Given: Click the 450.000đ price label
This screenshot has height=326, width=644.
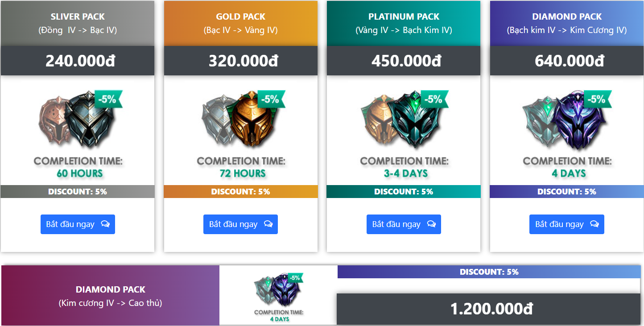Looking at the screenshot, I should pos(406,61).
